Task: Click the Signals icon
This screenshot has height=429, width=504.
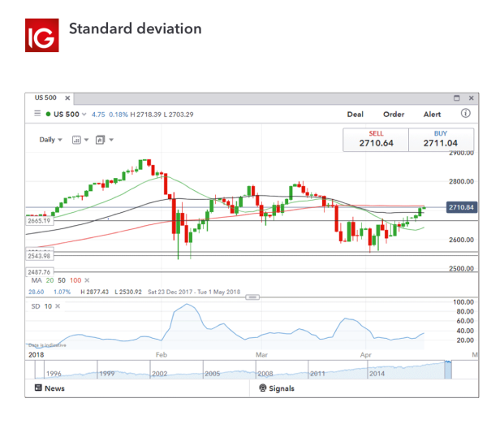Action: (263, 388)
